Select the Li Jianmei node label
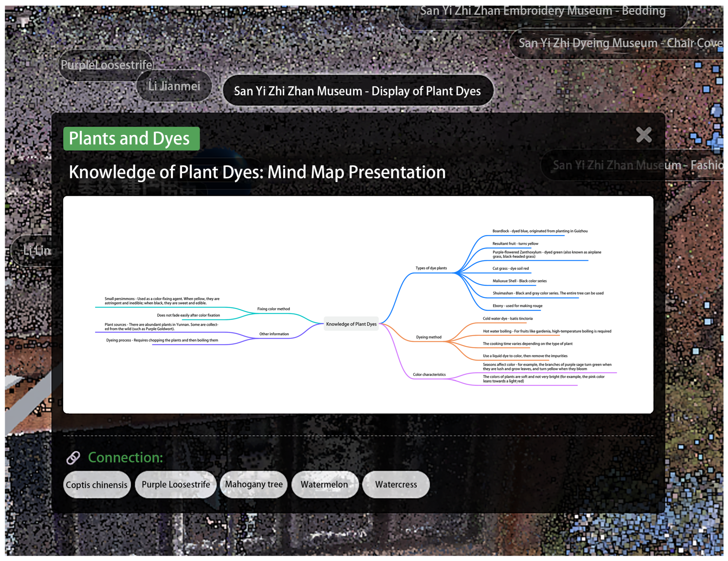 click(174, 86)
